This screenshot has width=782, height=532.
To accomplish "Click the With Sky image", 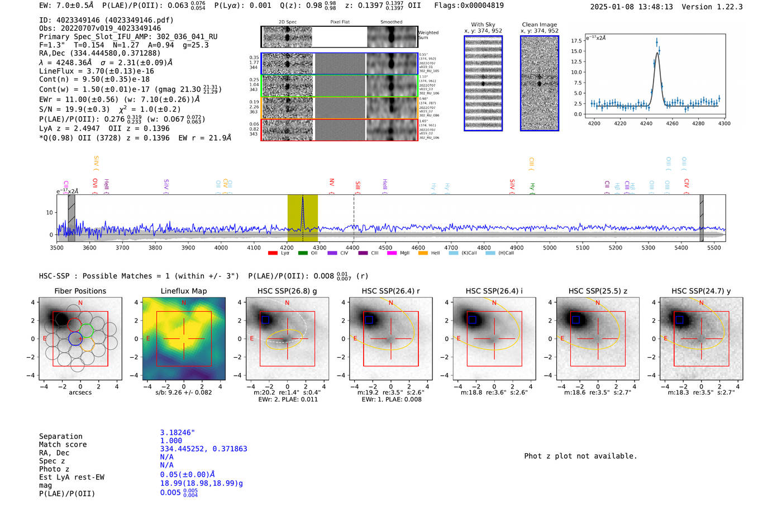I will (483, 83).
